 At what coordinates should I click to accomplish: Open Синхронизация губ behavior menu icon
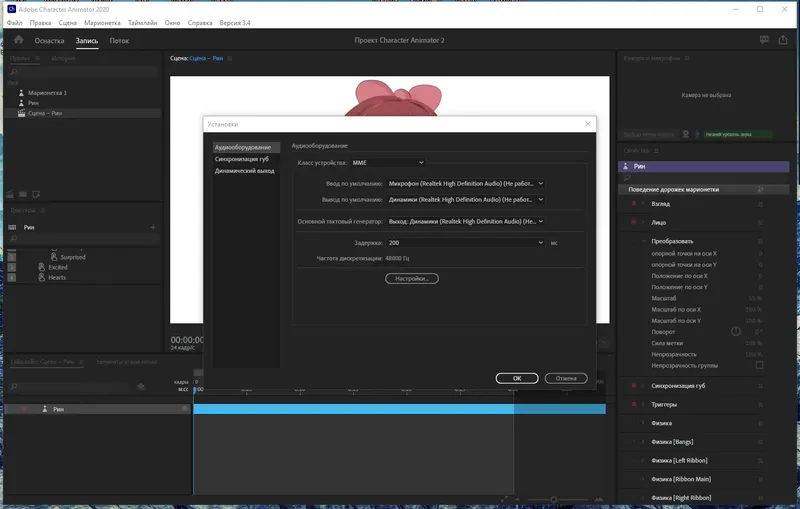tap(760, 386)
